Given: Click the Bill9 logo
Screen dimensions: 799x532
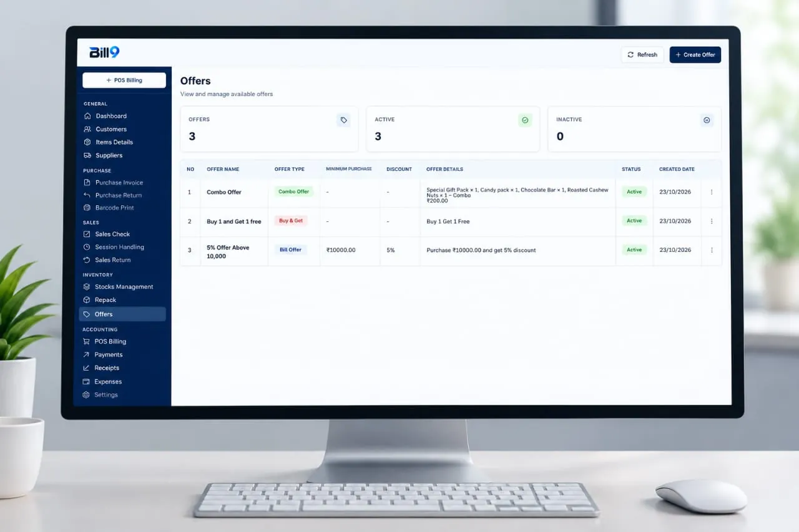Looking at the screenshot, I should click(x=104, y=52).
